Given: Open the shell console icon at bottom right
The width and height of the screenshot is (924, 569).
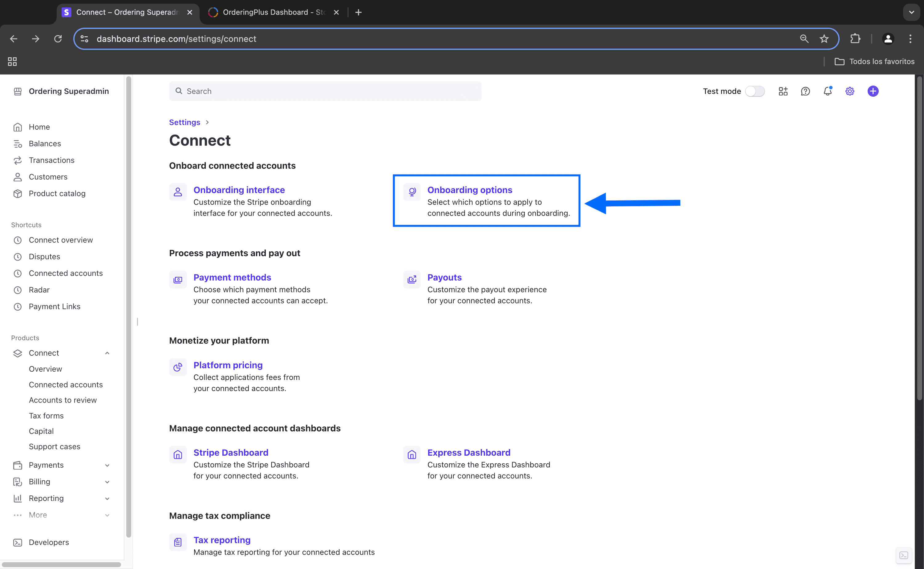Looking at the screenshot, I should [904, 555].
